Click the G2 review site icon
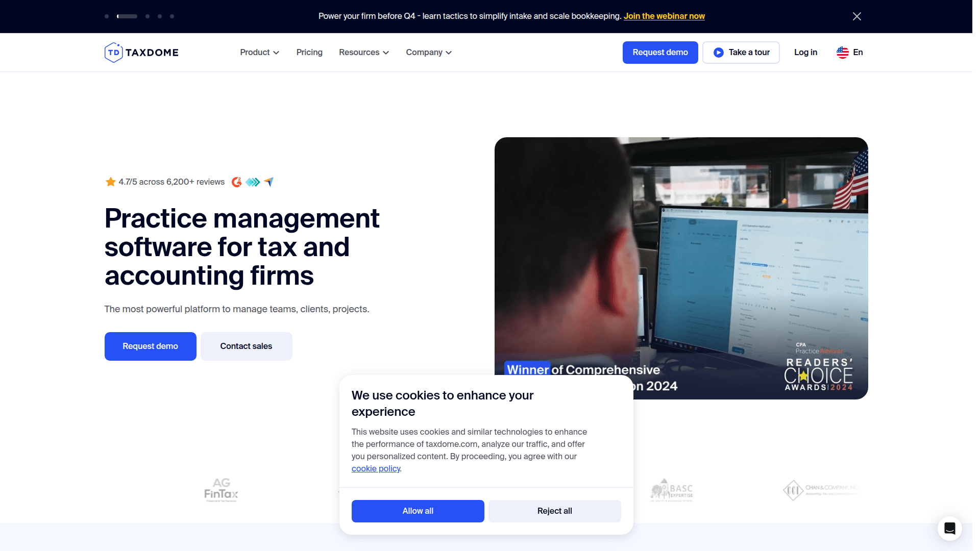This screenshot has width=980, height=551. click(x=236, y=182)
